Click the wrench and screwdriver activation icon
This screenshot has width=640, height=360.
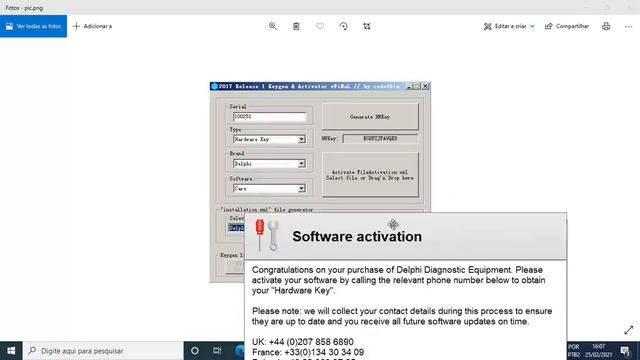coord(267,235)
